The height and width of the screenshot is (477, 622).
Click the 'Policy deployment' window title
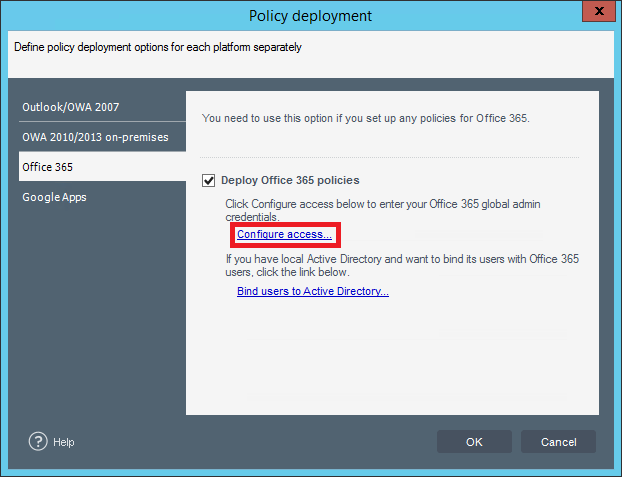point(310,16)
